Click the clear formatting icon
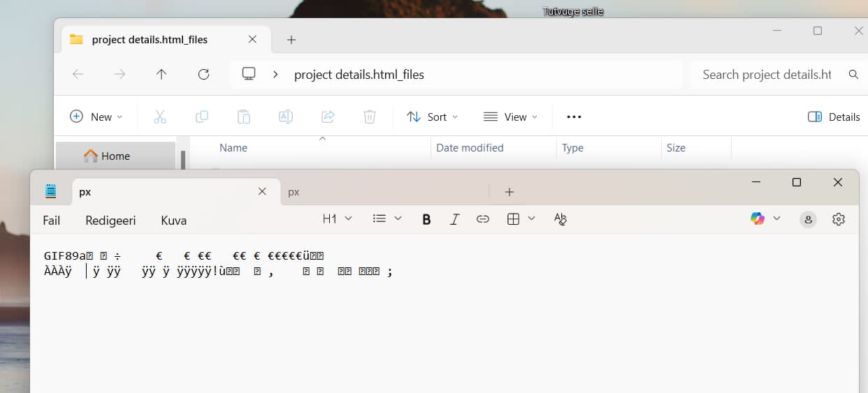The width and height of the screenshot is (868, 393). (560, 219)
